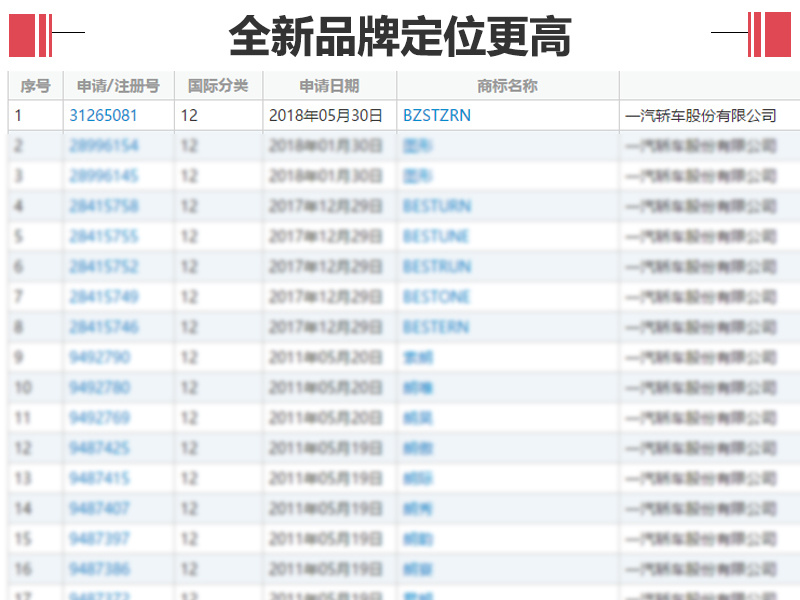
Task: Open the BESTRUN trademark link
Action: [437, 266]
